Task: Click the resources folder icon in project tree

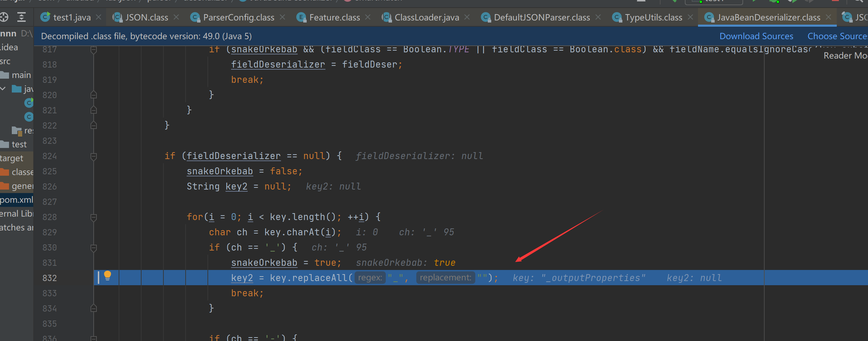Action: 17,131
